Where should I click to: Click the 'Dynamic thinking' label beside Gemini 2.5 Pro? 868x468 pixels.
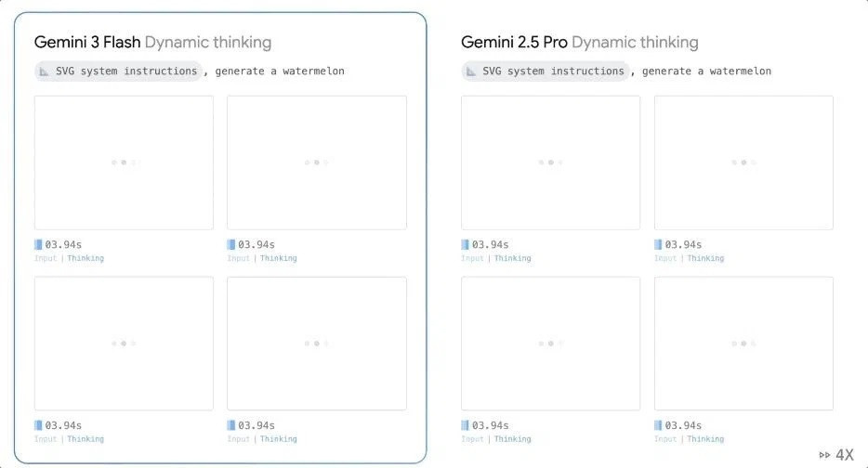(635, 42)
